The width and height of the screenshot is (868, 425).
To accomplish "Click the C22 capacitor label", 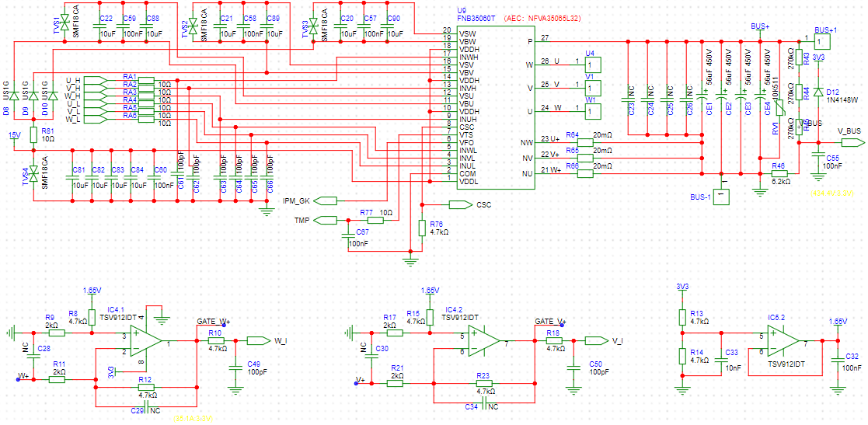I will pos(105,19).
